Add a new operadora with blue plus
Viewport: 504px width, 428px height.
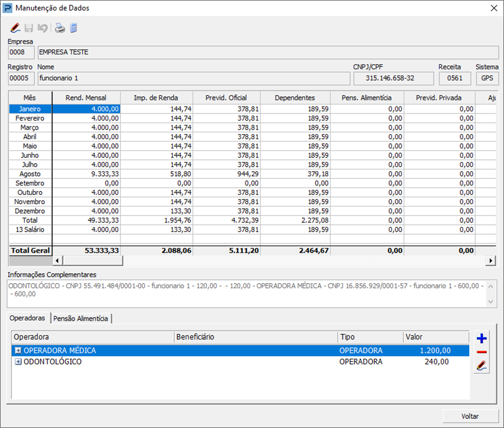coord(481,339)
